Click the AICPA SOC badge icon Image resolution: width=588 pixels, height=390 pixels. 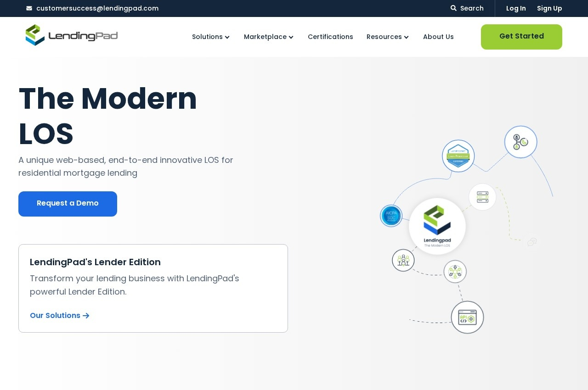pyautogui.click(x=391, y=216)
